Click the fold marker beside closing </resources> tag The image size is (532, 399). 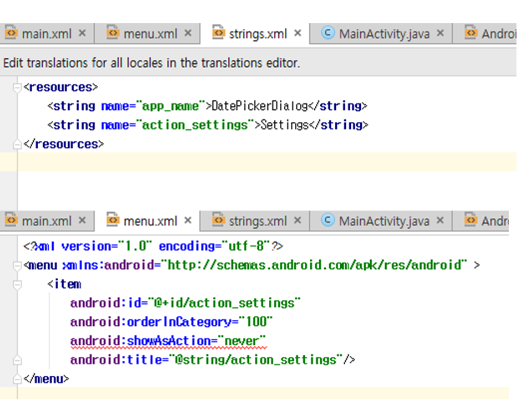pos(17,144)
